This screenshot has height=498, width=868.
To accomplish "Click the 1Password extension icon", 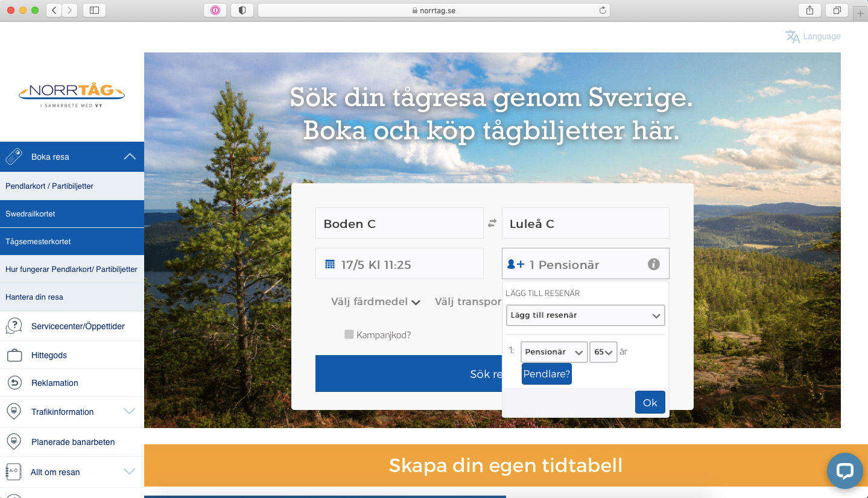I will point(215,10).
